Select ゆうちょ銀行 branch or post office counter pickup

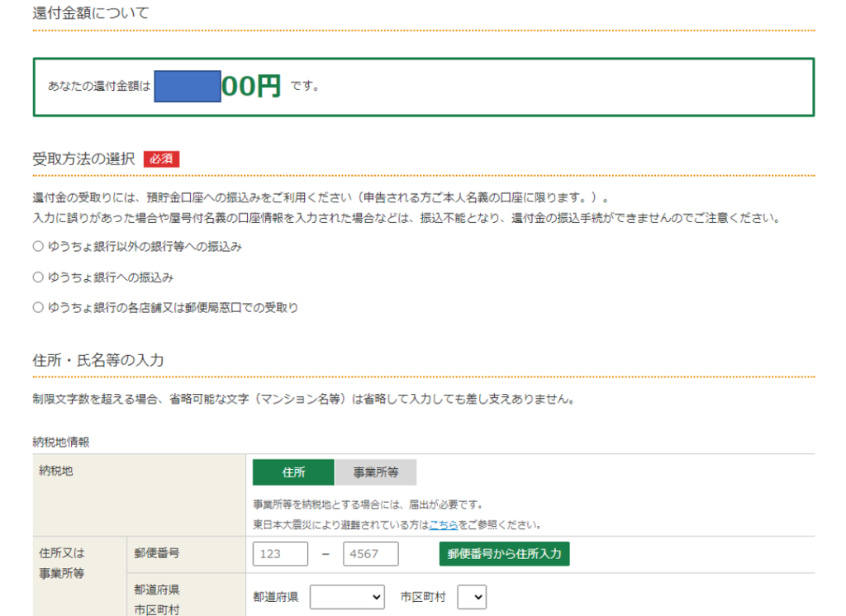tap(38, 308)
